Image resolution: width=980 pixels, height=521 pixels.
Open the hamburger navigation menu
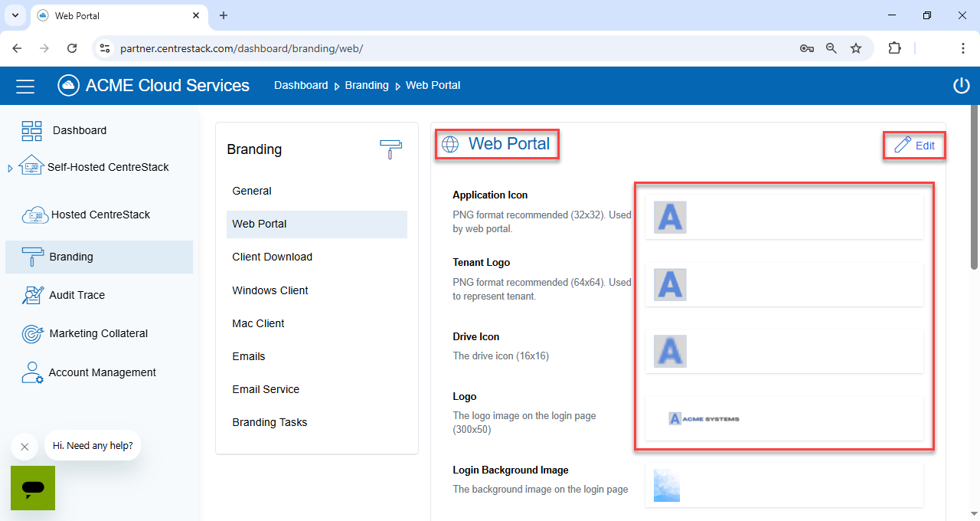click(x=25, y=86)
